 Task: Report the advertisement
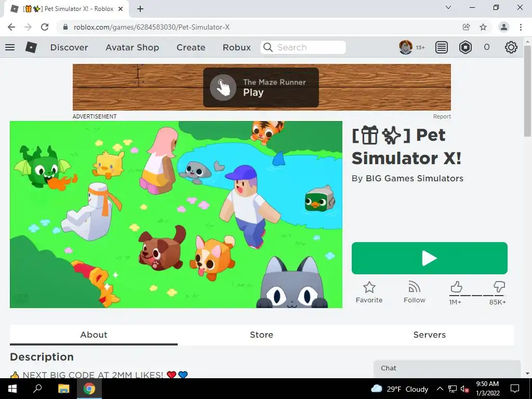coord(442,116)
